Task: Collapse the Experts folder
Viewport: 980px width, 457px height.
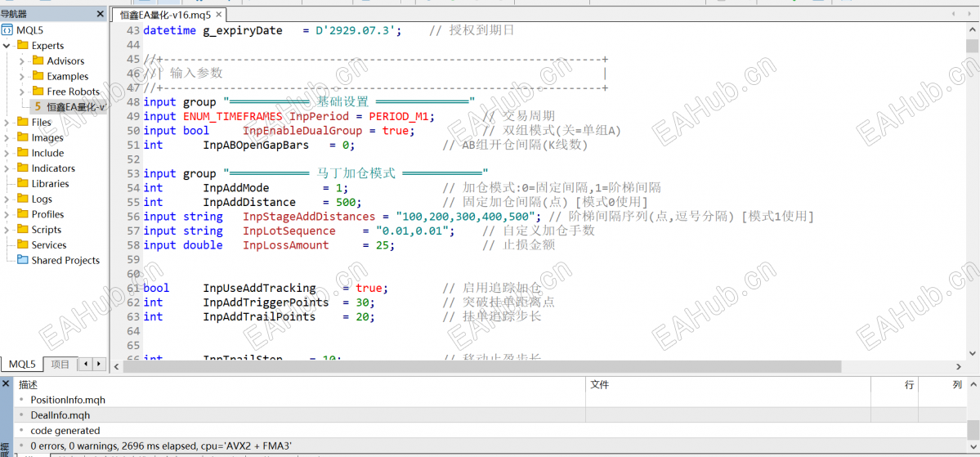Action: pos(7,45)
